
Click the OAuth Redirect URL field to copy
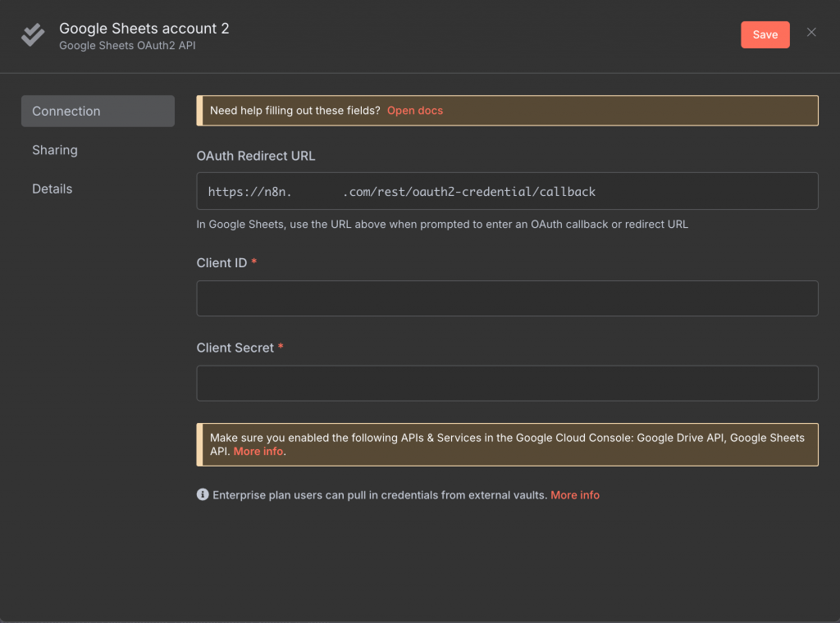click(x=507, y=191)
